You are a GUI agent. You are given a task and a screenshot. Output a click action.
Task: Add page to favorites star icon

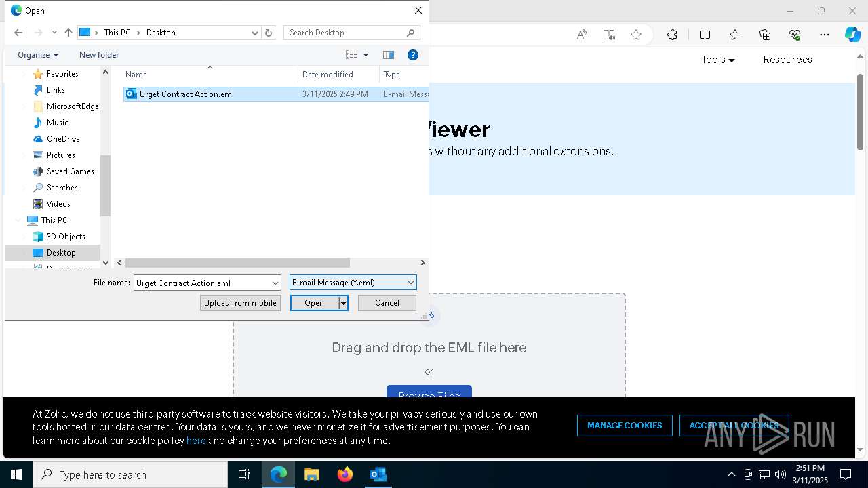[636, 35]
